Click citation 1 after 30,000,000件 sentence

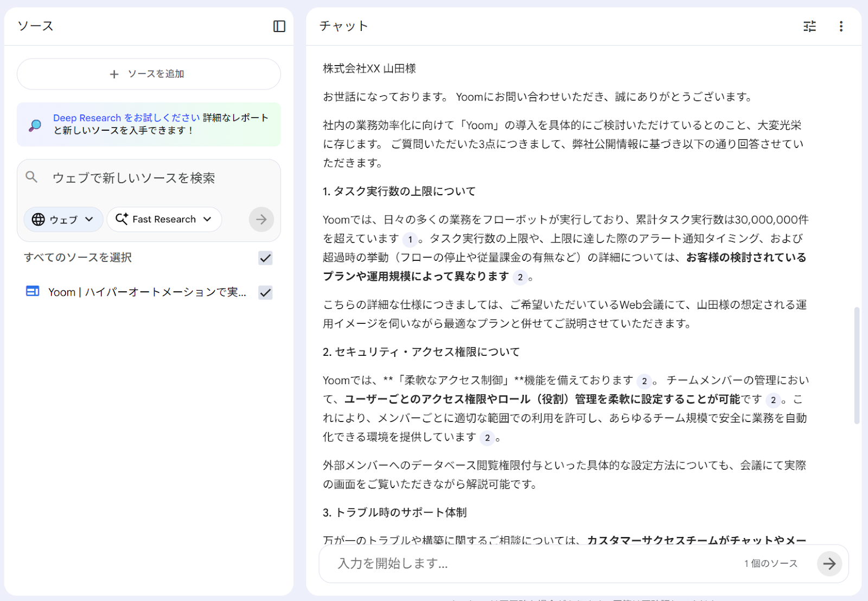pos(410,239)
